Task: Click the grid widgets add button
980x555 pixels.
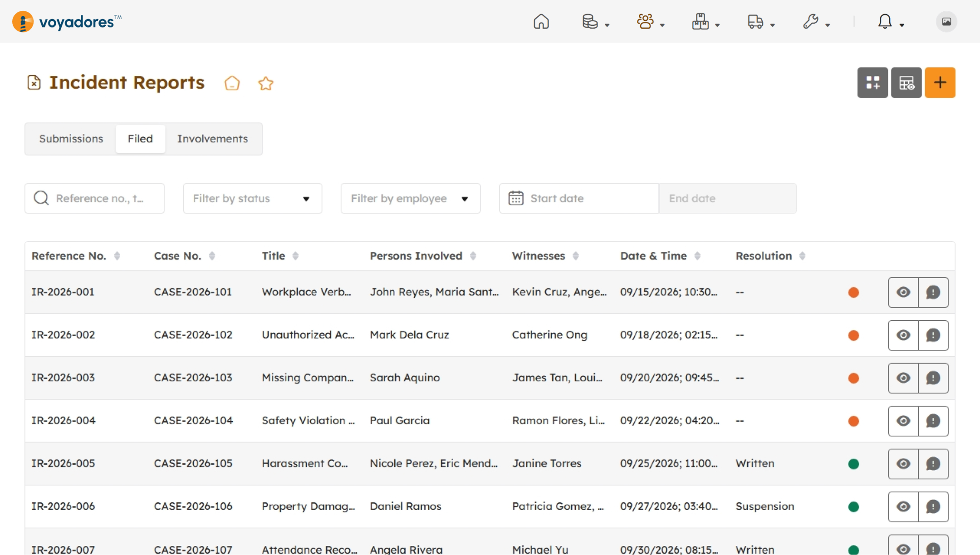Action: point(872,83)
